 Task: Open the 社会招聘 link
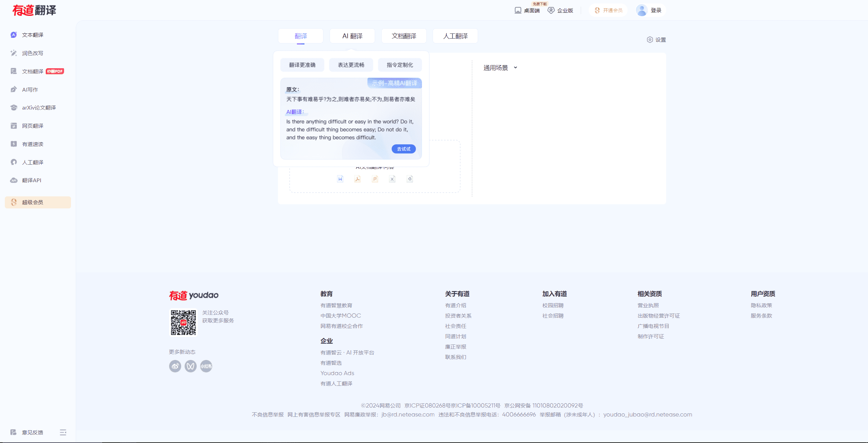(x=553, y=316)
